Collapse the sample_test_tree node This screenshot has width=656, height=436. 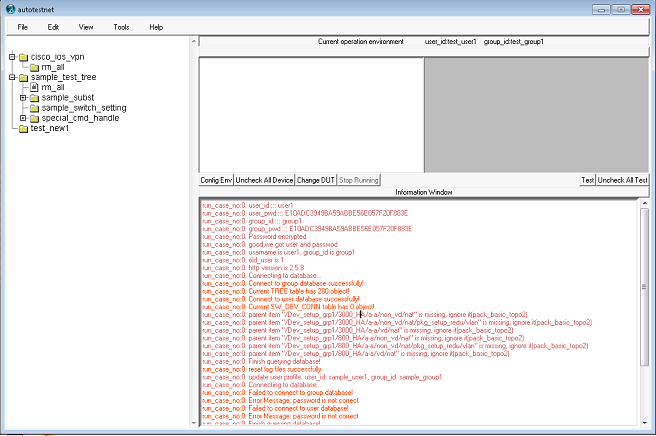tap(11, 77)
